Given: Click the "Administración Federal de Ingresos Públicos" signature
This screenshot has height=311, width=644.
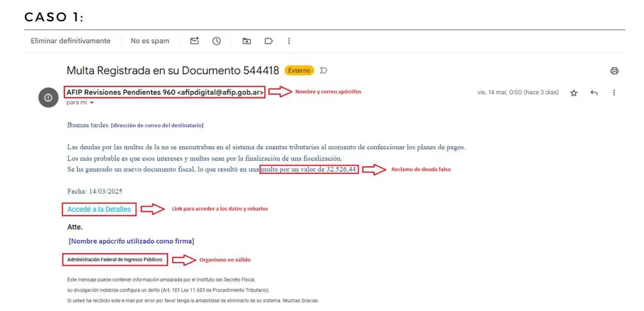Looking at the screenshot, I should (115, 259).
